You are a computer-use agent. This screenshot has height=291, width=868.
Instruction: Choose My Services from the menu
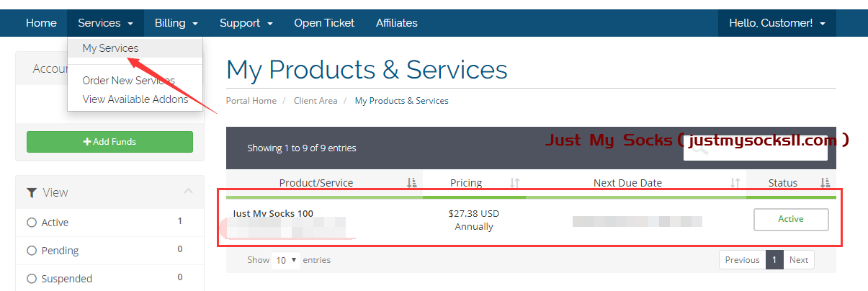pyautogui.click(x=110, y=48)
